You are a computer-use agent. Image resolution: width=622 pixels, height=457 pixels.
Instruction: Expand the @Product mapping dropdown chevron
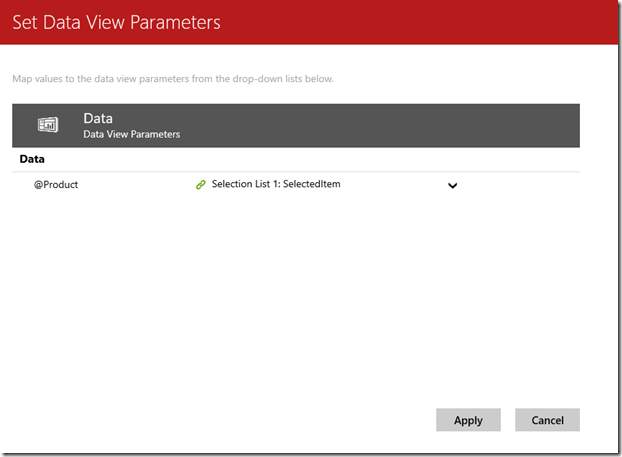pos(452,185)
